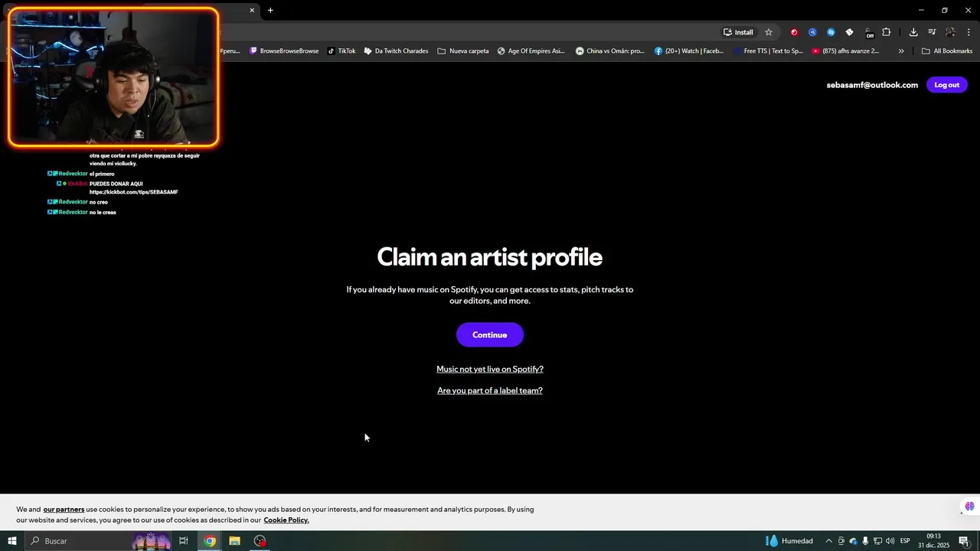The image size is (980, 551).
Task: Open the Da Twitch Charades bookmark
Action: click(x=396, y=51)
